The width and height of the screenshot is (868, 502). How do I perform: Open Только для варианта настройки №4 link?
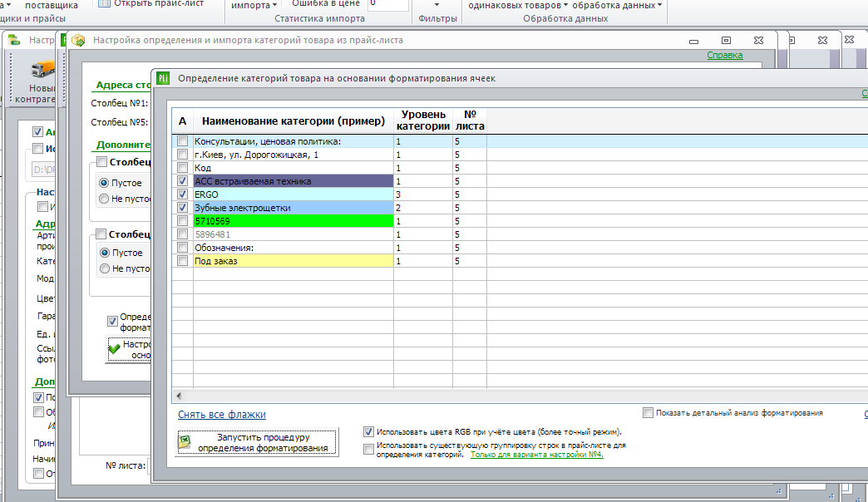536,455
